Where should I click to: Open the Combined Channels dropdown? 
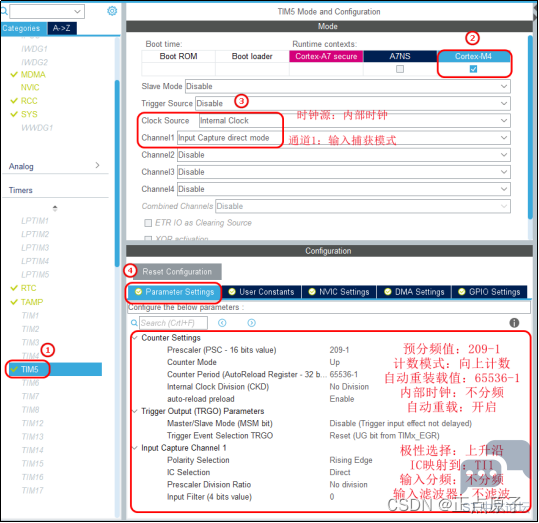point(363,206)
